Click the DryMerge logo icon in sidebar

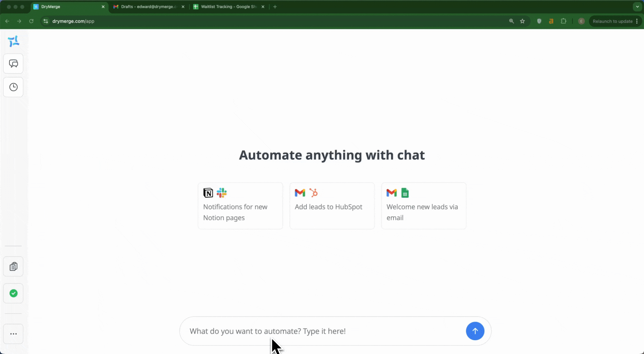pyautogui.click(x=13, y=41)
